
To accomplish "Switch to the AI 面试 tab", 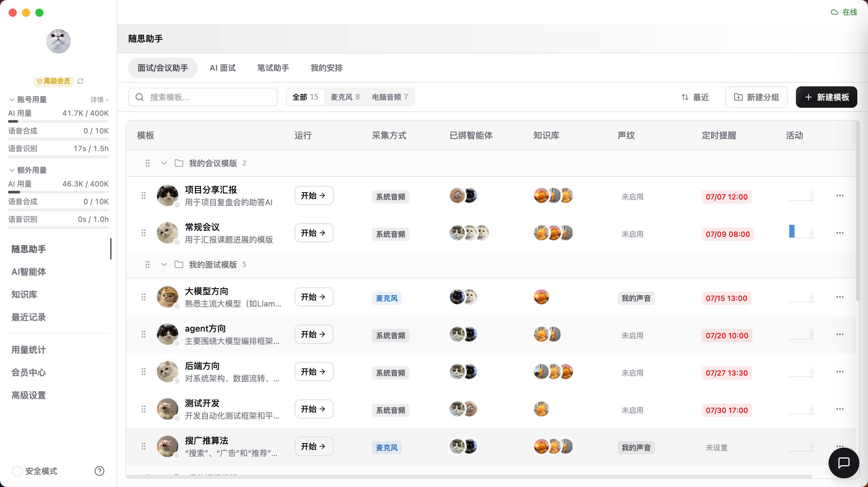I will tap(222, 68).
